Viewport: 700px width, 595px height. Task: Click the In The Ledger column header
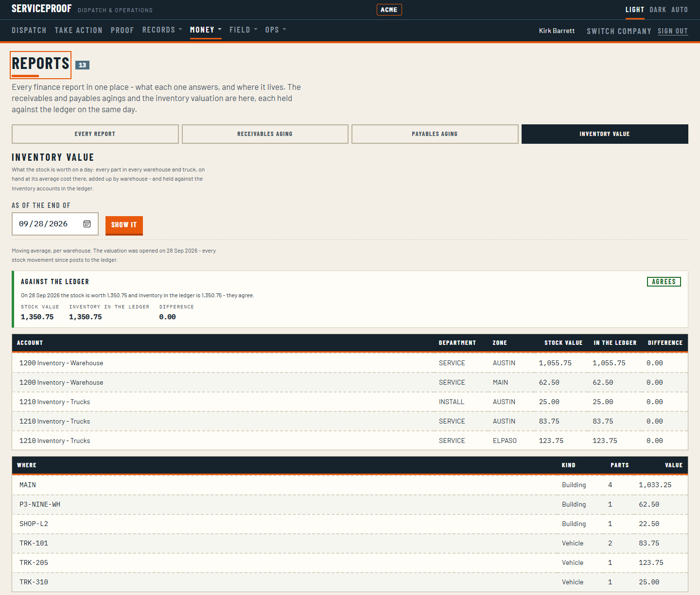click(x=615, y=343)
